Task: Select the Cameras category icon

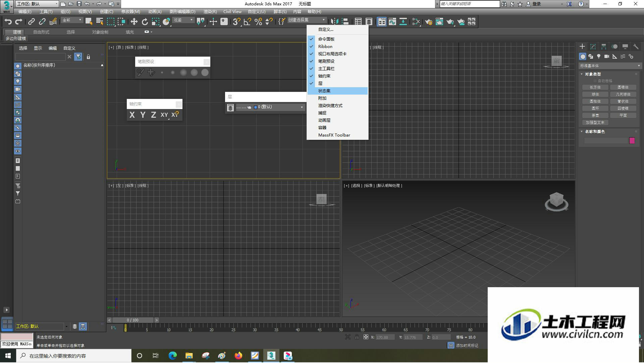Action: pos(607,56)
